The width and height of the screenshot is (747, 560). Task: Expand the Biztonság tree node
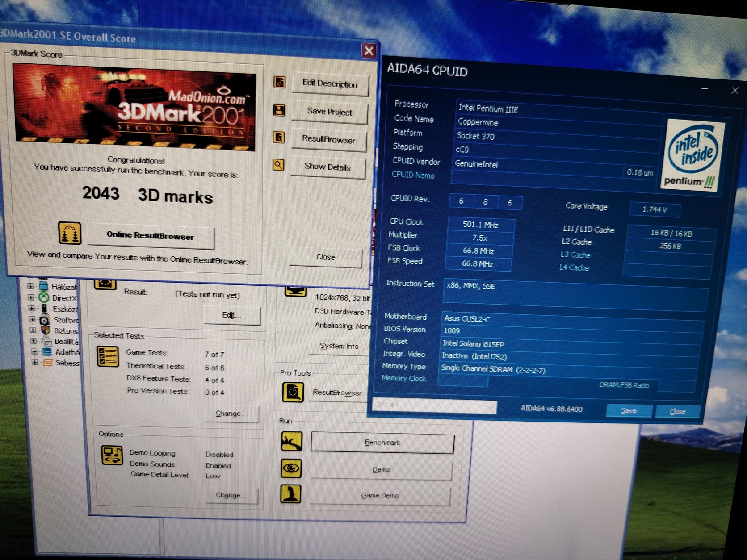click(33, 330)
